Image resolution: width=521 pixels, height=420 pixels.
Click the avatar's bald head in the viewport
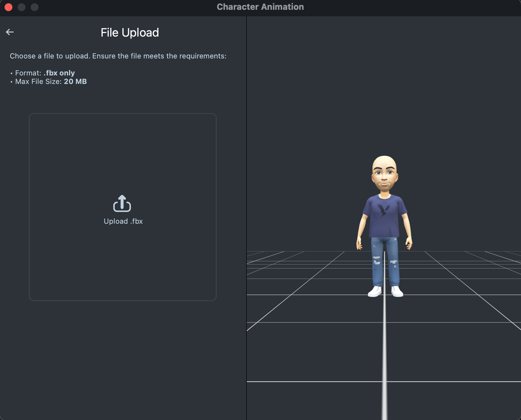(x=385, y=163)
